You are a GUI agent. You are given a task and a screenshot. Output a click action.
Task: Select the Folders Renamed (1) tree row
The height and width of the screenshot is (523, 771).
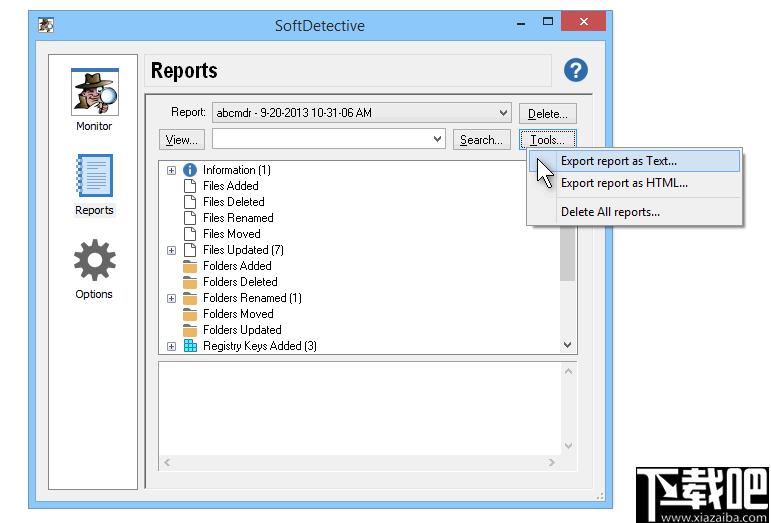[x=252, y=298]
